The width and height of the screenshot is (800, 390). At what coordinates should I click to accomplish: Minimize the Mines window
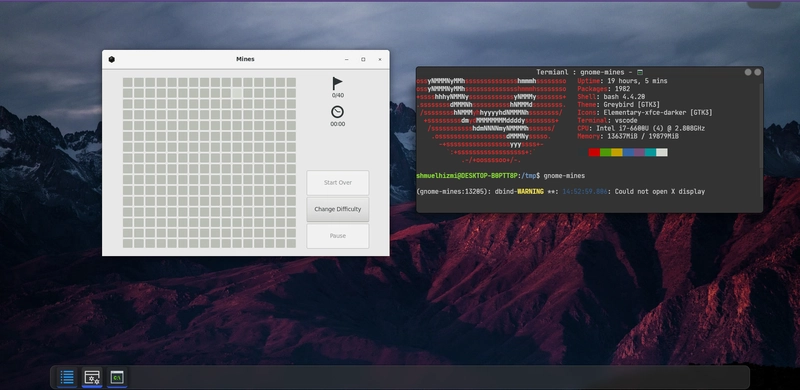(x=346, y=60)
